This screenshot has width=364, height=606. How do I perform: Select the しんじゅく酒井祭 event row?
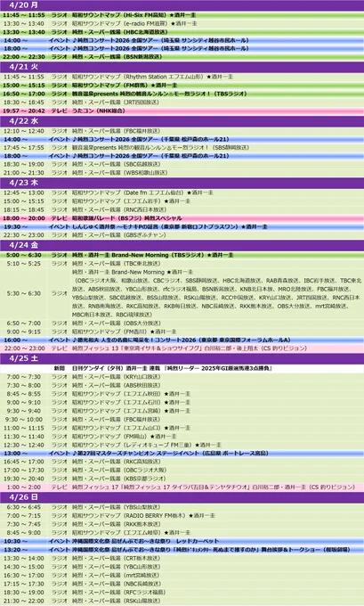click(182, 227)
